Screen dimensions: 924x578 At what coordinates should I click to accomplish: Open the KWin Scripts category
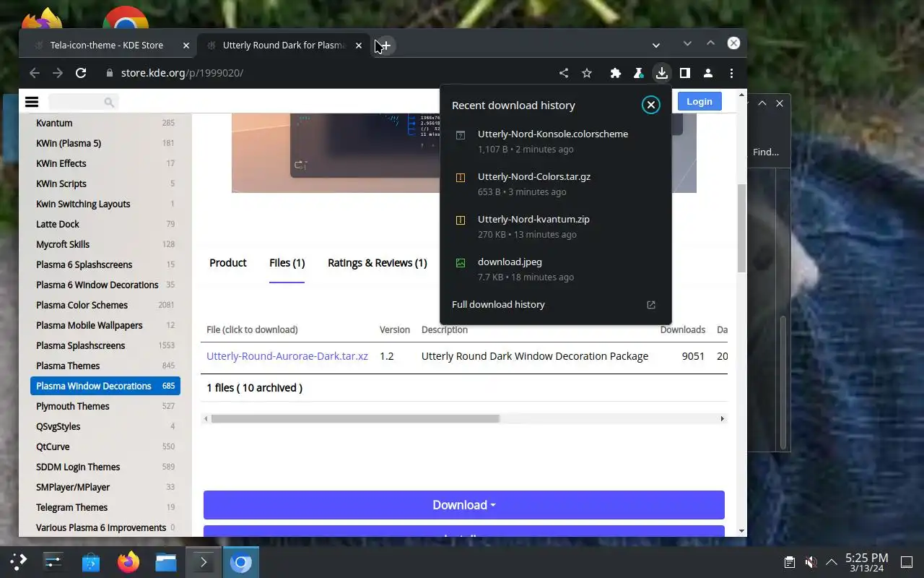pyautogui.click(x=61, y=184)
